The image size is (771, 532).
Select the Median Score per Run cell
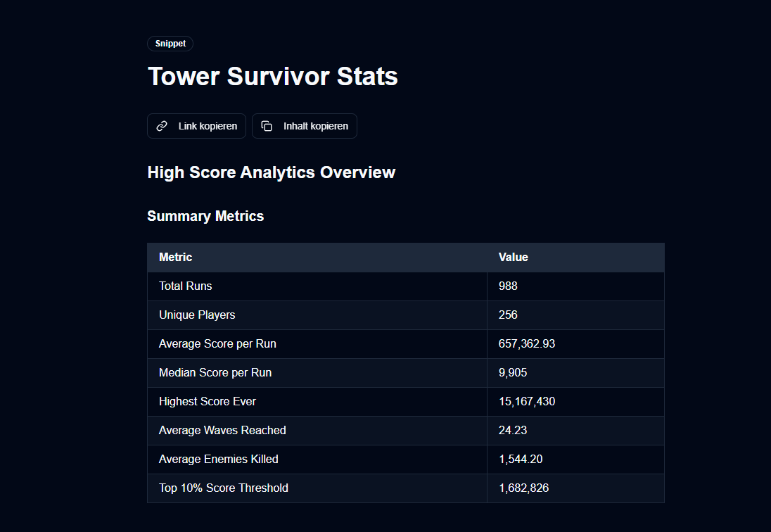coord(317,373)
